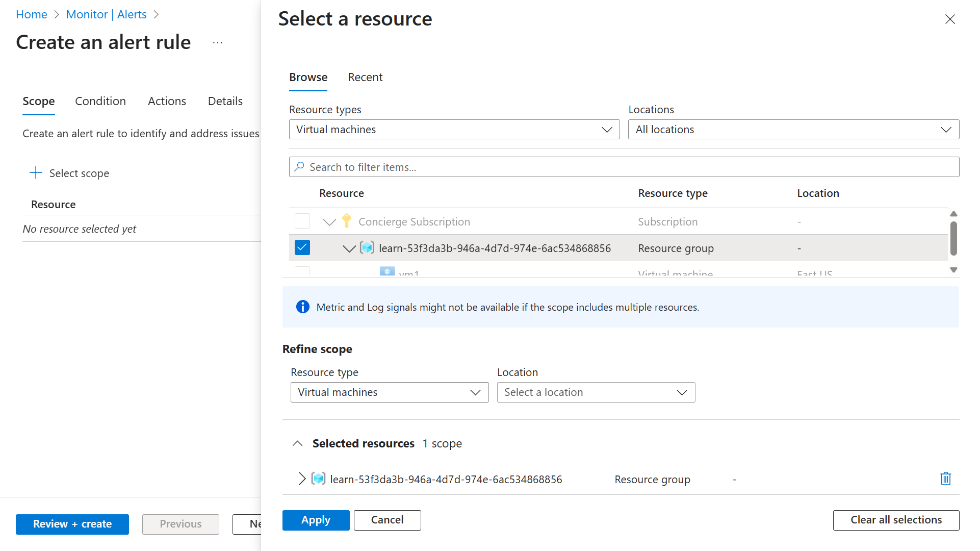Click the Resource column header

click(342, 193)
